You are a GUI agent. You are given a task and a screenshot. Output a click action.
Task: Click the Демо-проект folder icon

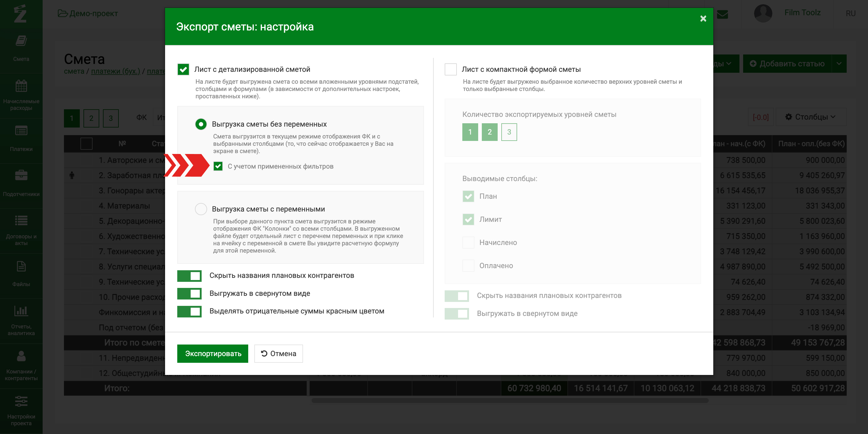(63, 13)
